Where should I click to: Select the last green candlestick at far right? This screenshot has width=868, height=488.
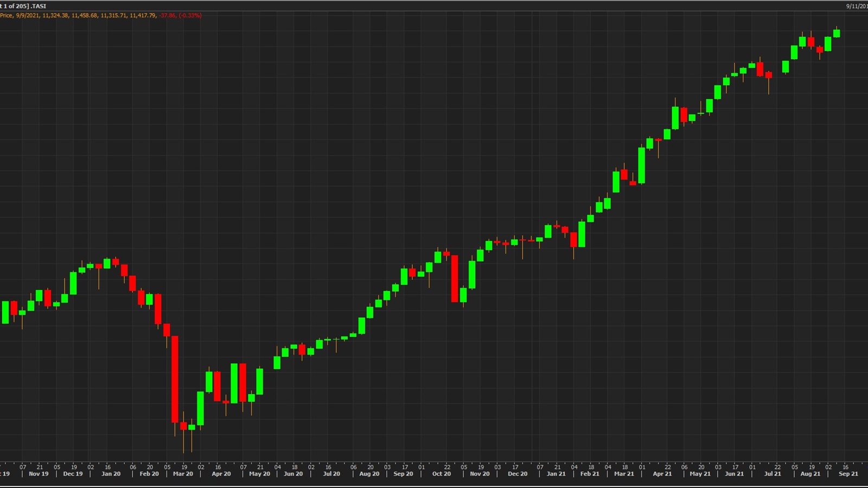(x=837, y=34)
